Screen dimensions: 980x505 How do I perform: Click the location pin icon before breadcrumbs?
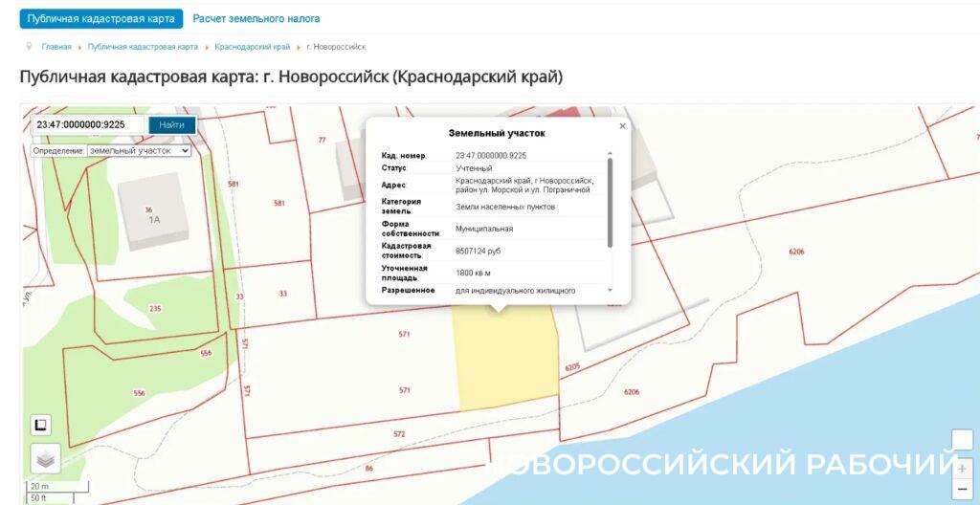[x=30, y=46]
